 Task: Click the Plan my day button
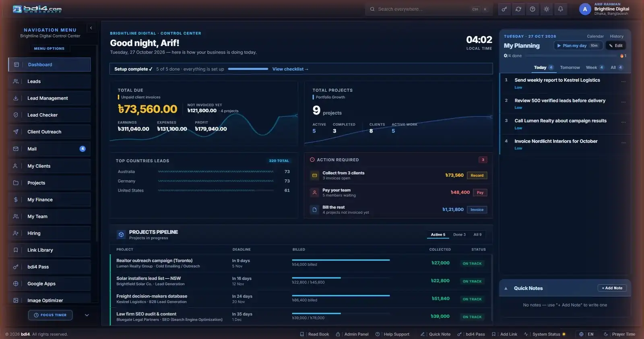coord(578,45)
